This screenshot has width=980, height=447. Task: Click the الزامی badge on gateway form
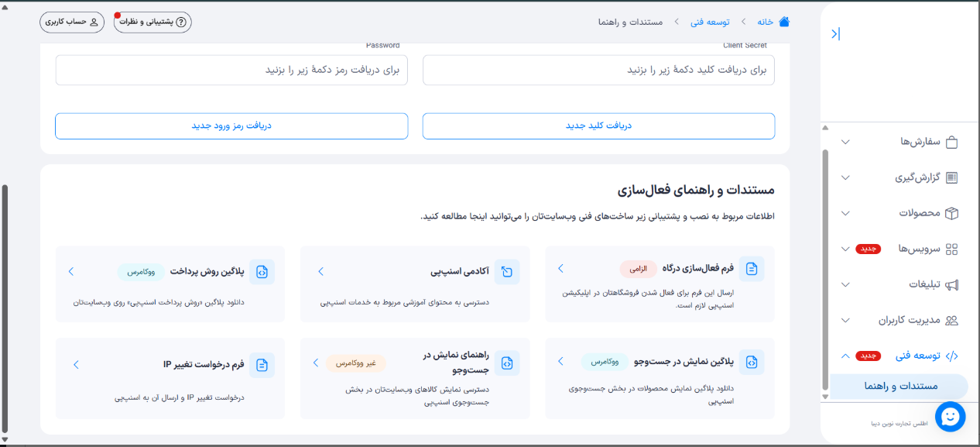[x=639, y=268]
